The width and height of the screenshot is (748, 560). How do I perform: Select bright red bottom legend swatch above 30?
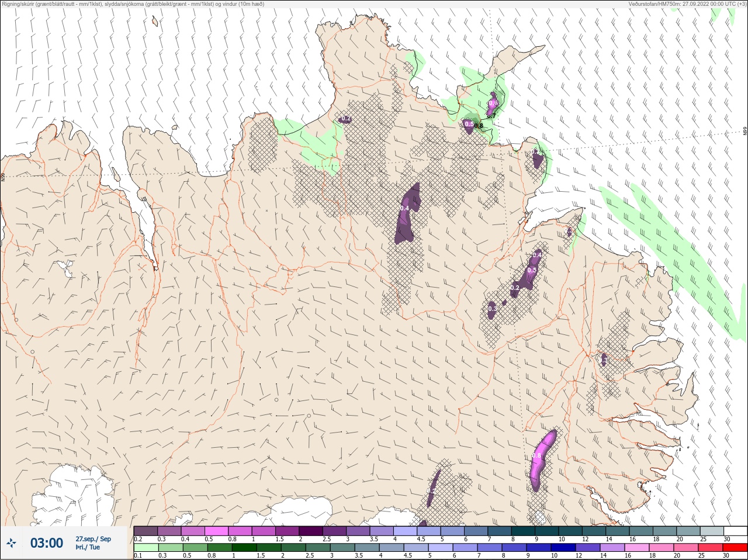pyautogui.click(x=735, y=548)
